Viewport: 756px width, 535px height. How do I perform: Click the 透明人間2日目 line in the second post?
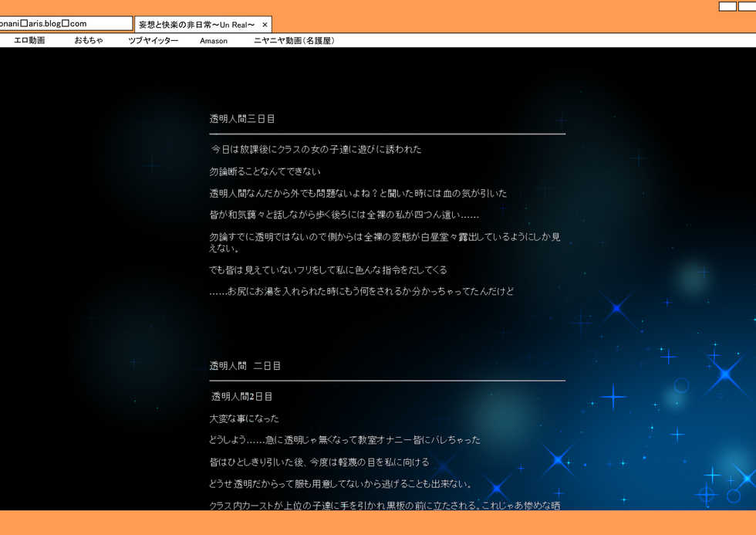[241, 397]
